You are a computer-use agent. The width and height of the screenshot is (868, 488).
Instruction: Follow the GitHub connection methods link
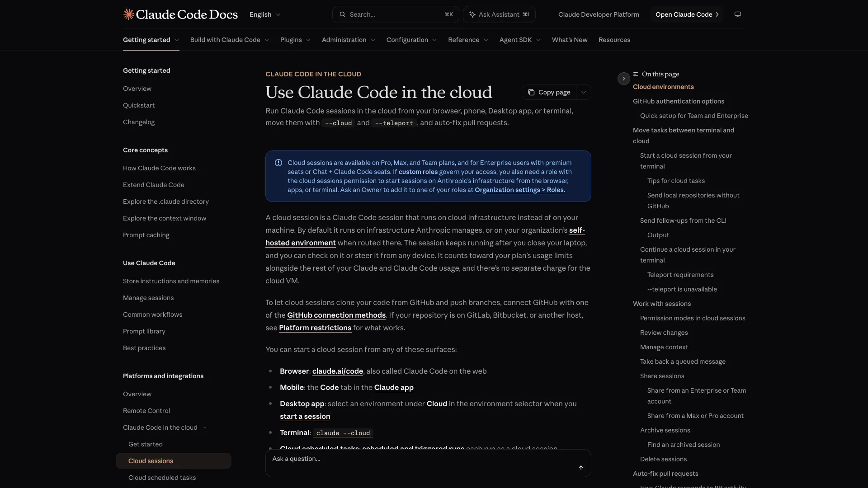pos(336,315)
